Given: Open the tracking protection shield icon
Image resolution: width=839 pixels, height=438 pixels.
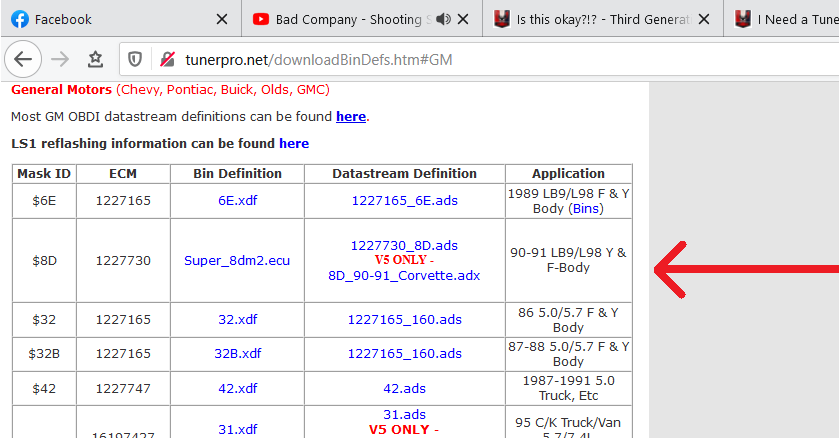Looking at the screenshot, I should click(135, 60).
